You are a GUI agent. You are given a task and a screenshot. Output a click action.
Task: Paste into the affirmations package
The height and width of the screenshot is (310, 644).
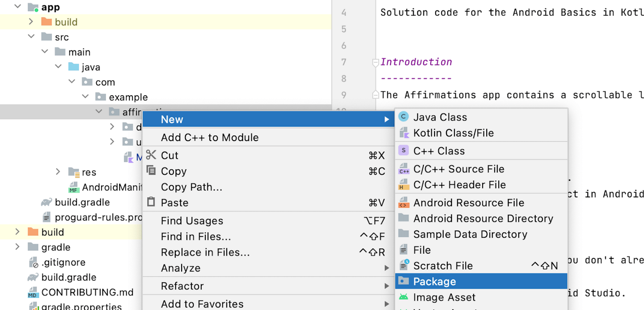174,202
